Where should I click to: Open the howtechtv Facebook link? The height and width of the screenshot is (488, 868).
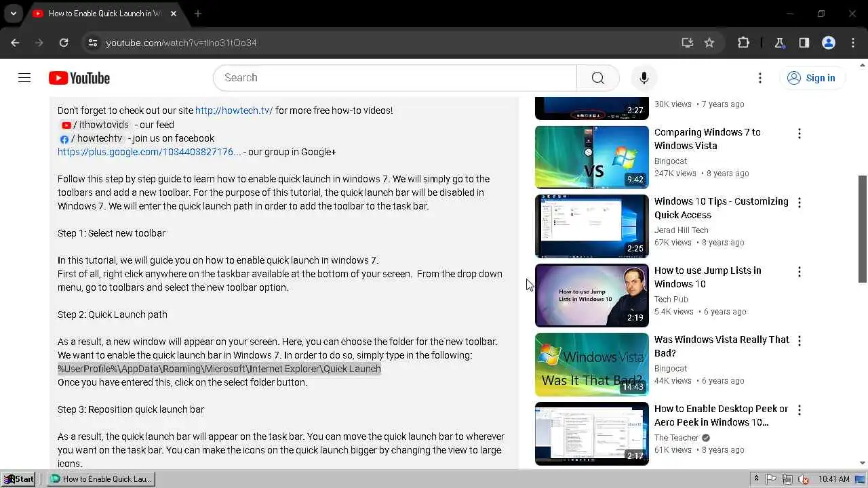pyautogui.click(x=92, y=138)
